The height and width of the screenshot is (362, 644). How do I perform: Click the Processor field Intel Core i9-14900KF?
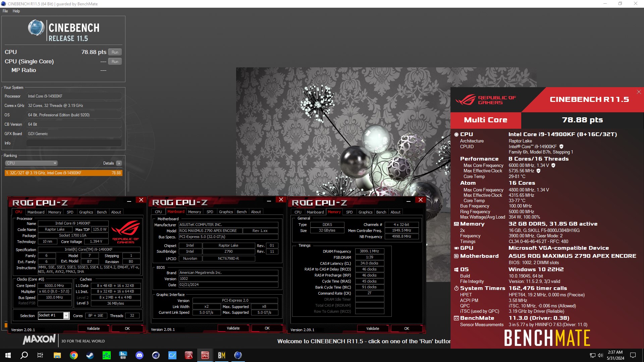74,96
